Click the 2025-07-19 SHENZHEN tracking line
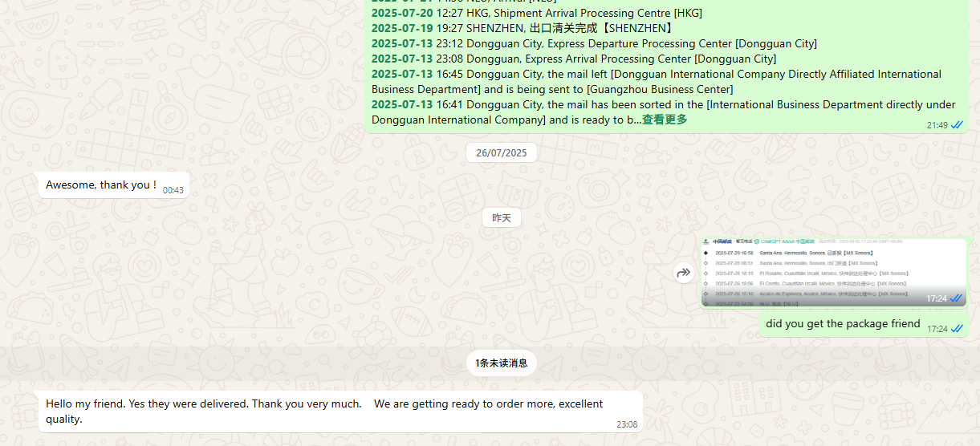 (522, 28)
